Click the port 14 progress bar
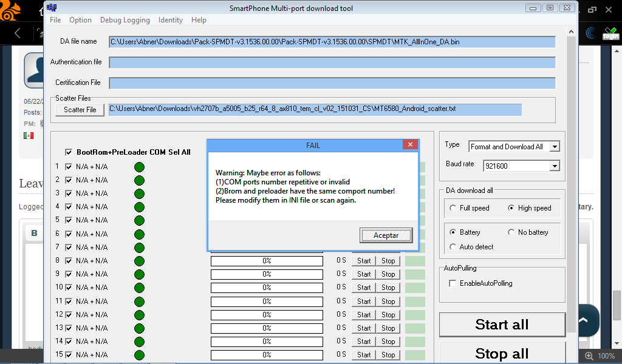 (x=267, y=342)
